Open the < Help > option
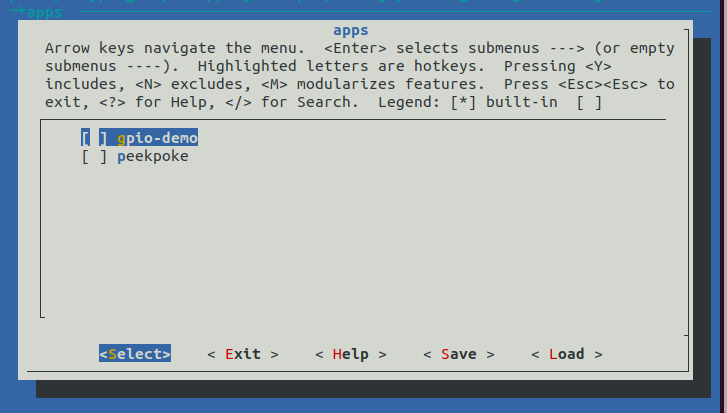Viewport: 727px width, 413px height. coord(350,354)
